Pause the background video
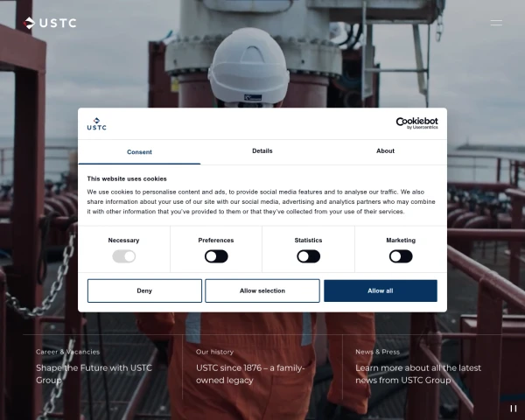The image size is (525, 420). pos(514,408)
